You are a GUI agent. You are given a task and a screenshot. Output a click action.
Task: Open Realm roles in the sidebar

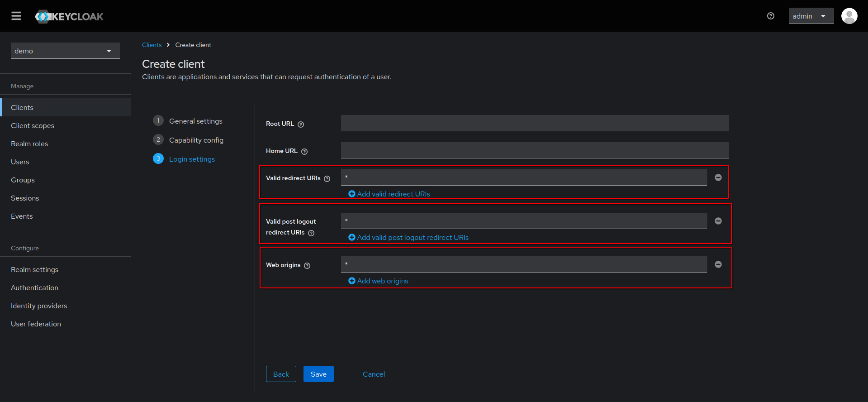[66, 144]
